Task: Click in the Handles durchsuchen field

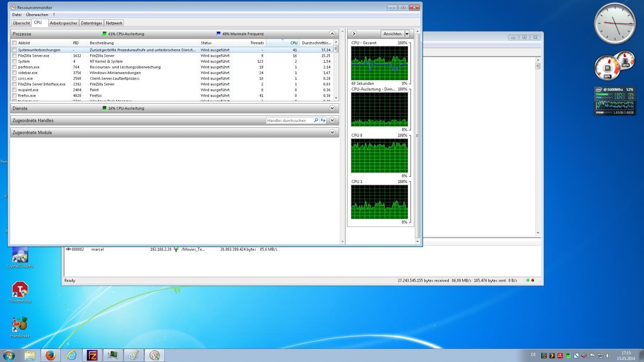Action: click(289, 120)
